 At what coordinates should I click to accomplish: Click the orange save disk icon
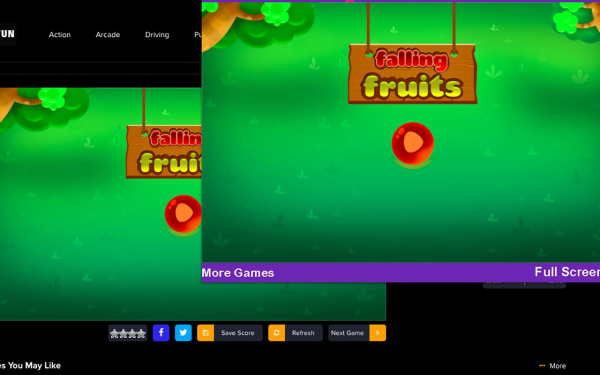(205, 333)
